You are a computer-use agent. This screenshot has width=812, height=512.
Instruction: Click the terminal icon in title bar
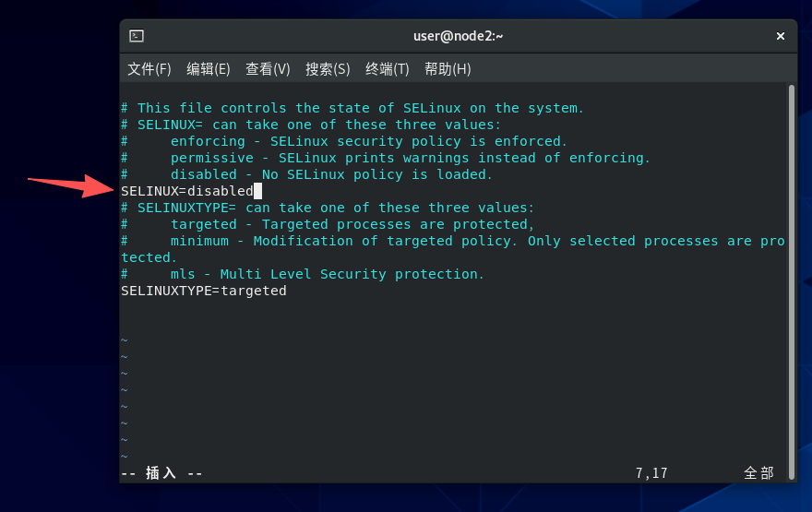click(137, 36)
